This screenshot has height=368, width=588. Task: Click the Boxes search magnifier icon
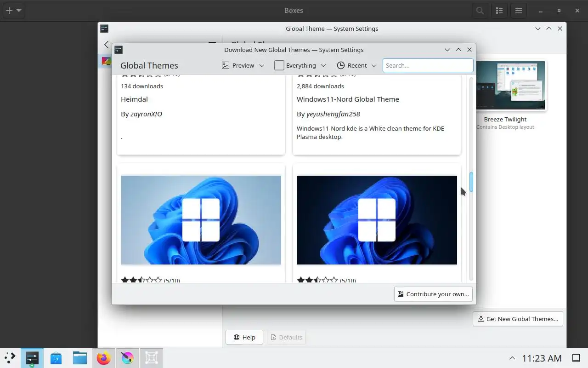480,11
